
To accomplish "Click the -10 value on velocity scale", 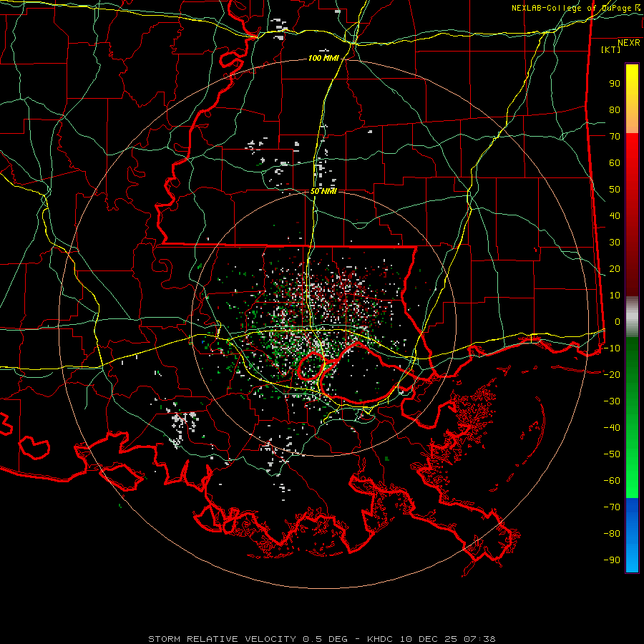I will [x=612, y=348].
